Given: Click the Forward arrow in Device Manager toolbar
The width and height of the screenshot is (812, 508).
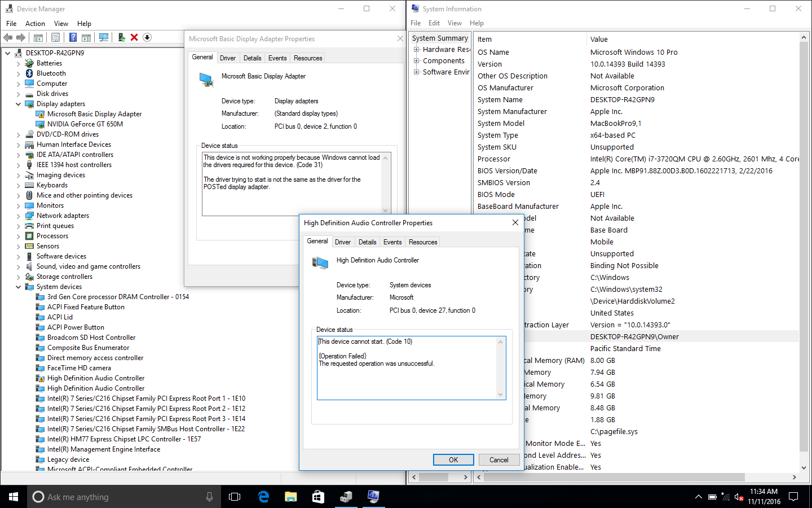Looking at the screenshot, I should tap(21, 37).
